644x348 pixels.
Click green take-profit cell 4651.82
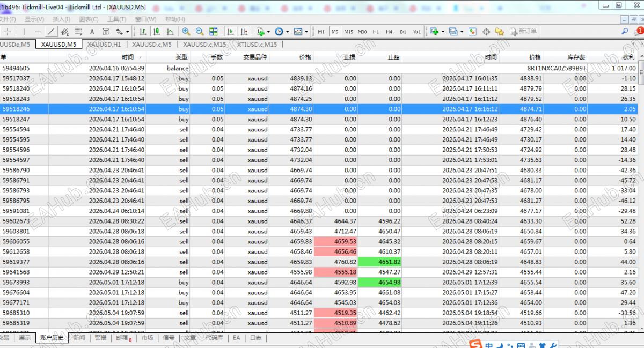[x=380, y=262]
